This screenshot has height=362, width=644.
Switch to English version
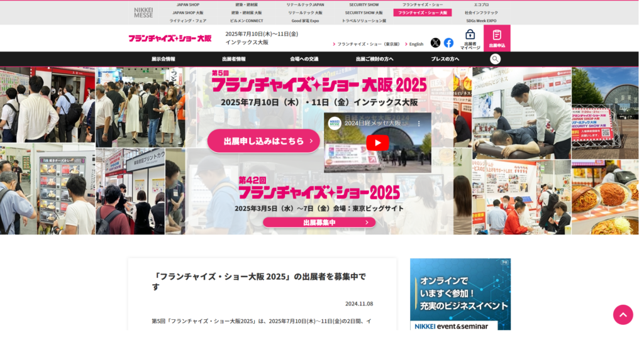tap(416, 44)
